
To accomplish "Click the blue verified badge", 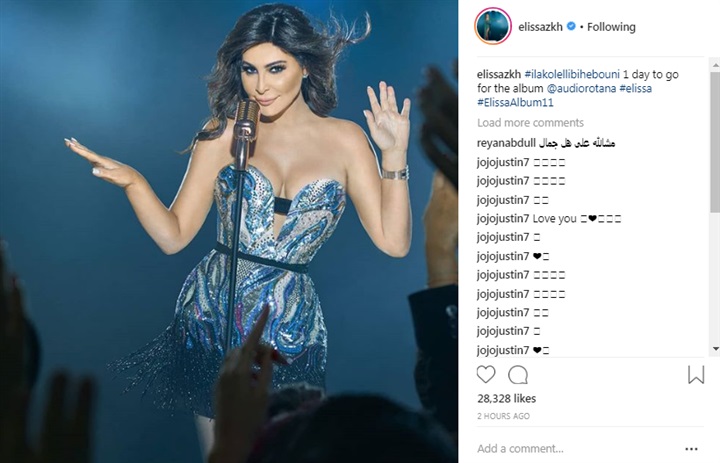I will pyautogui.click(x=571, y=26).
